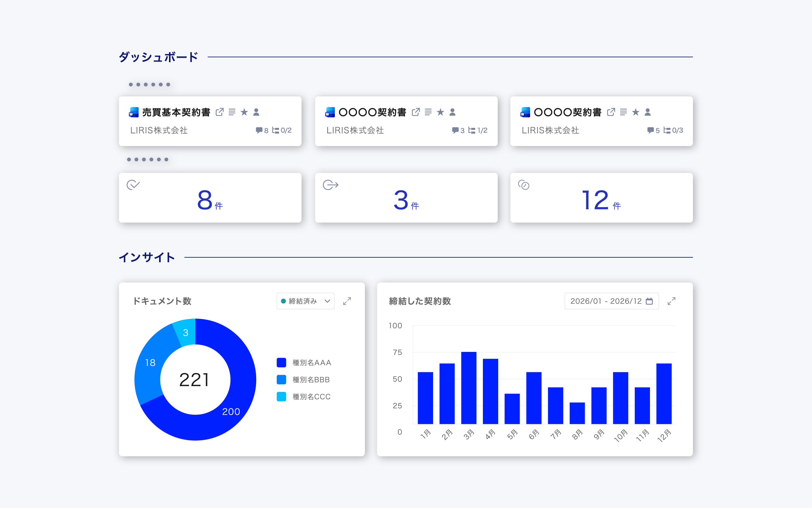
Task: Click donut segment labeled 18
Action: pos(150,363)
